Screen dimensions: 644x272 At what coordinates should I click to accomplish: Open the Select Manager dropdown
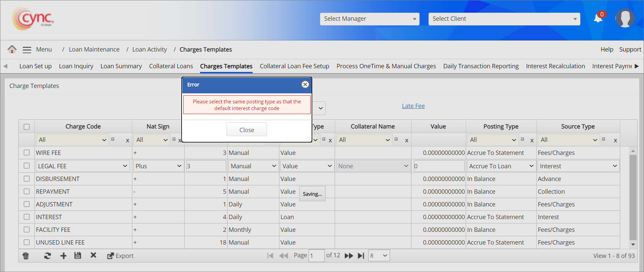(370, 19)
